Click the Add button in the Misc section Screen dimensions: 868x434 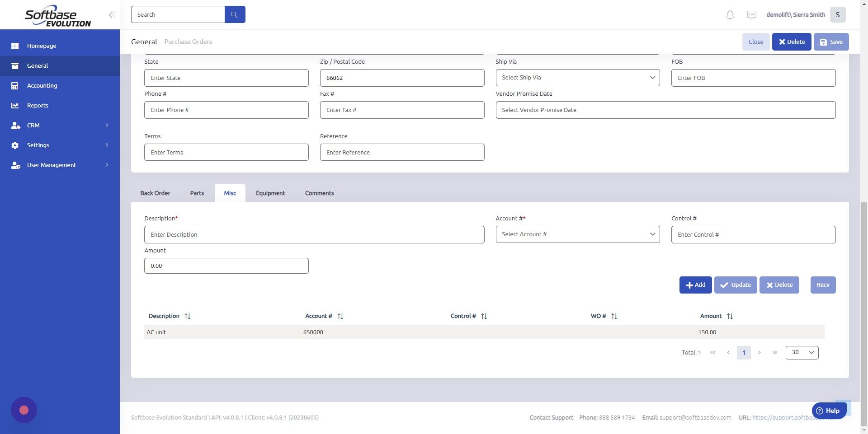click(x=695, y=285)
